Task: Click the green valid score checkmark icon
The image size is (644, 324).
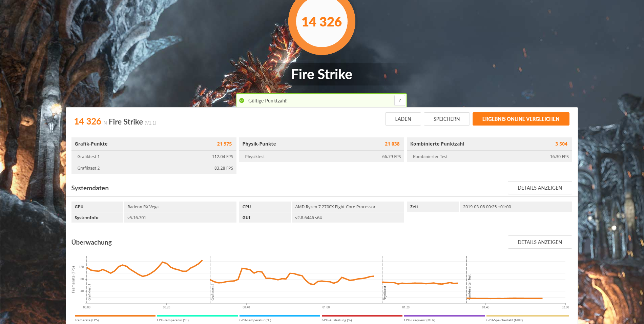Action: pos(242,100)
